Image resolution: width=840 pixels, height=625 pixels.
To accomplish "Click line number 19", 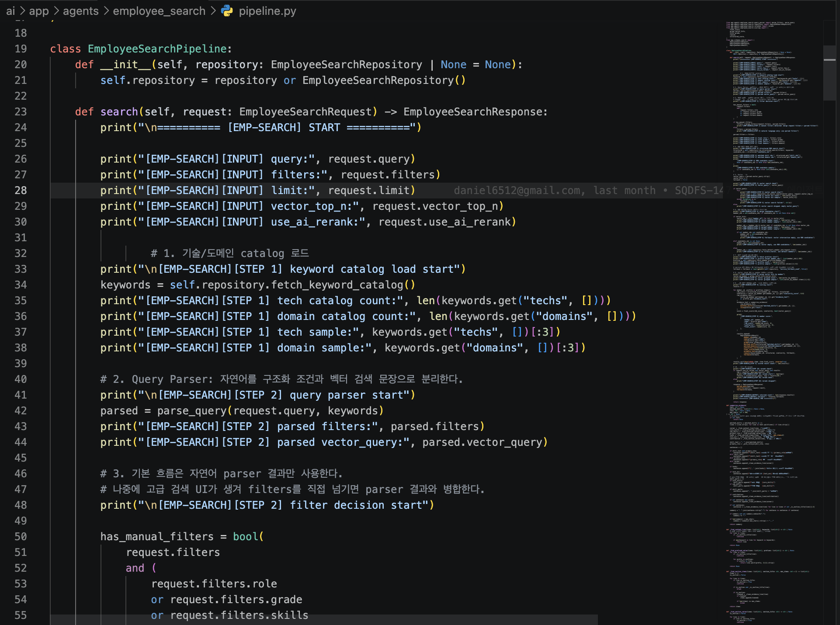I will [x=21, y=49].
